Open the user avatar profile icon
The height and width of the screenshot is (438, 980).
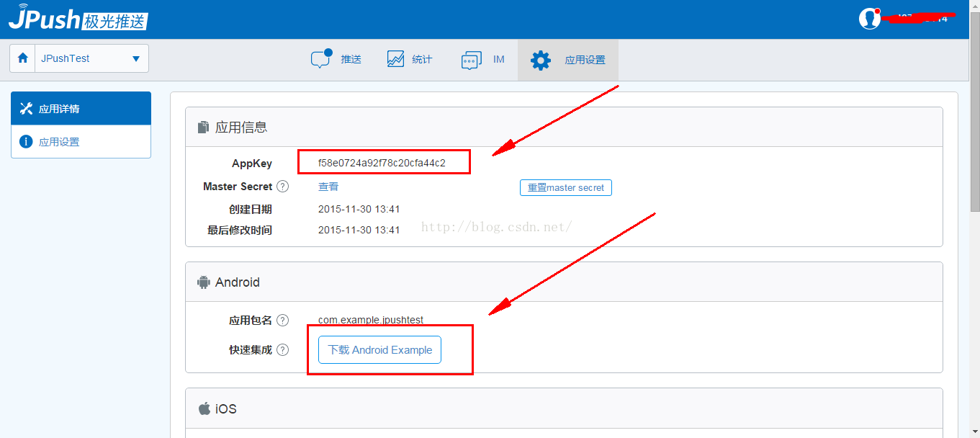870,18
